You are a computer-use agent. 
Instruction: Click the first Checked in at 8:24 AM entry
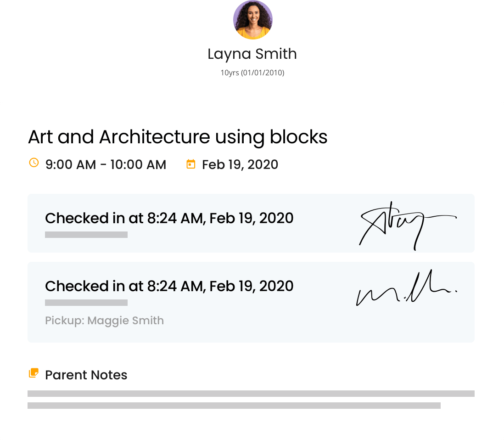click(x=169, y=218)
